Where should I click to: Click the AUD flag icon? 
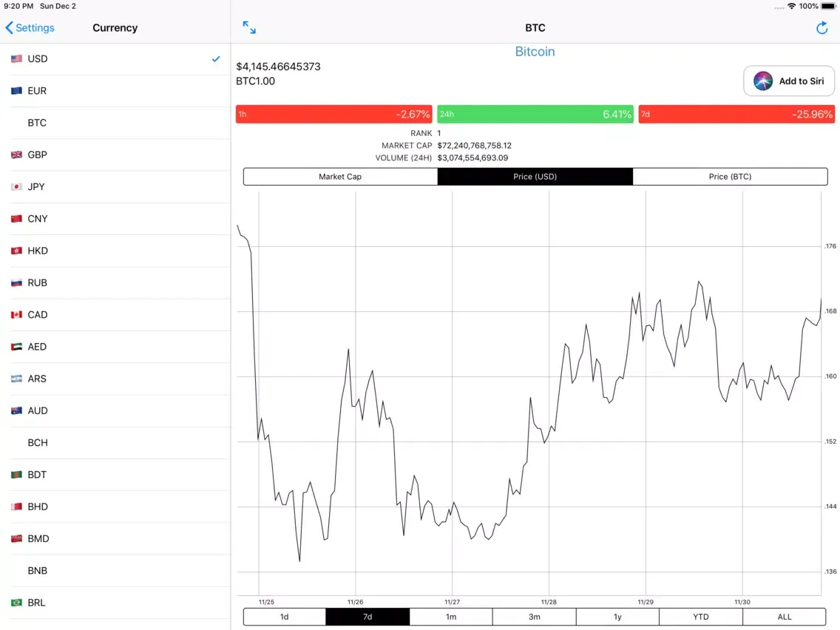tap(16, 411)
